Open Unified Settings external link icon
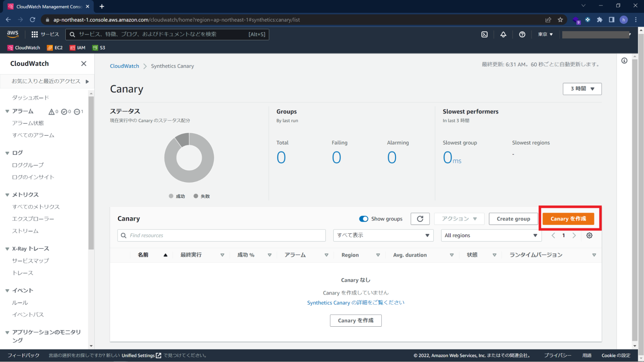The height and width of the screenshot is (362, 644). coord(159,356)
